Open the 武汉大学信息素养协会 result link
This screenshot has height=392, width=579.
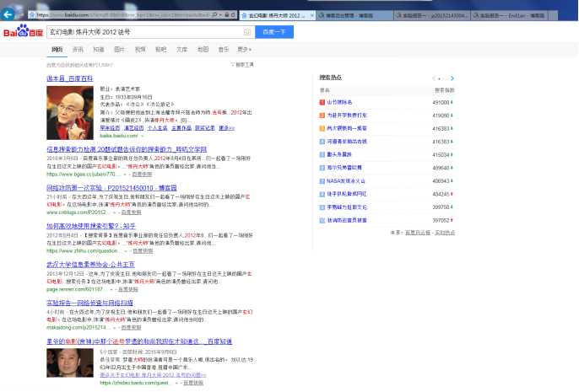[x=90, y=265]
